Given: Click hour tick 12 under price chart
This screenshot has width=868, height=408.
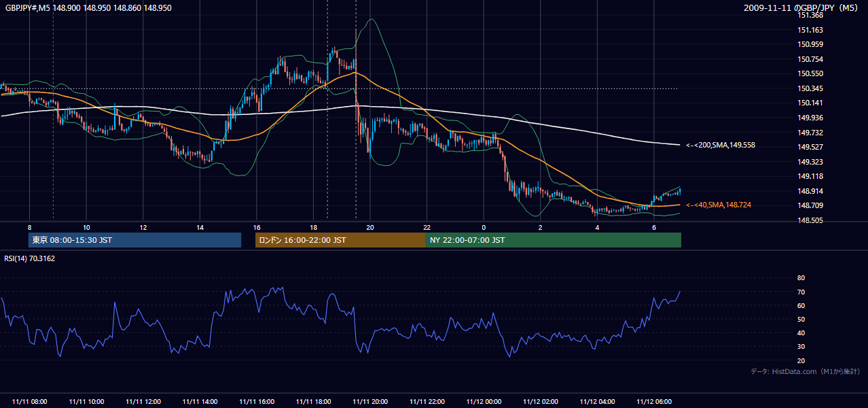Looking at the screenshot, I should click(x=143, y=227).
